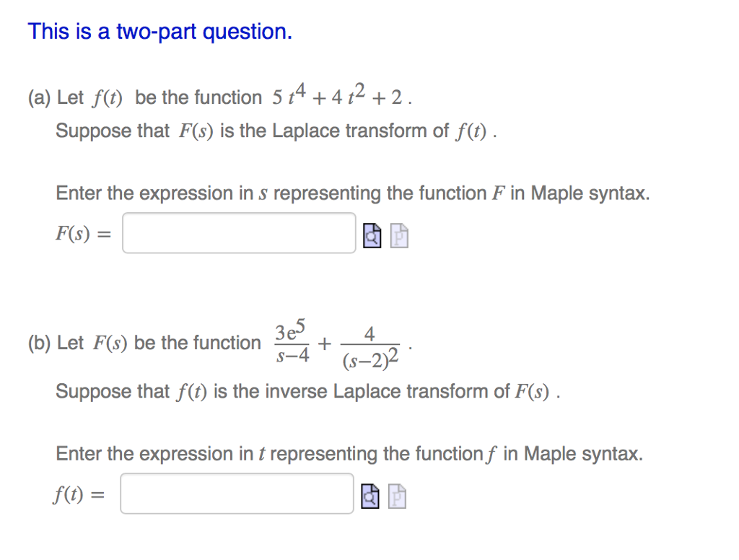This screenshot has height=560, width=739.
Task: Preview the Laplace transform entry for part (a)
Action: [371, 235]
